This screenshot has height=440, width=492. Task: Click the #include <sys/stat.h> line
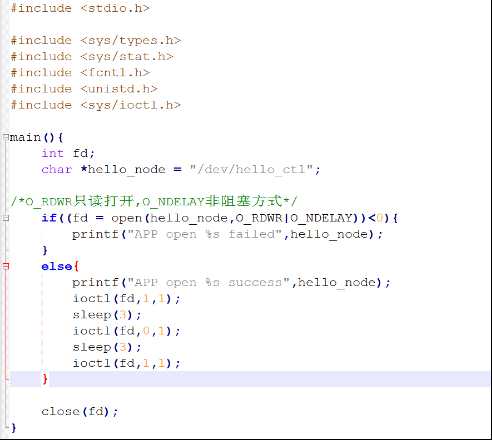pos(92,56)
